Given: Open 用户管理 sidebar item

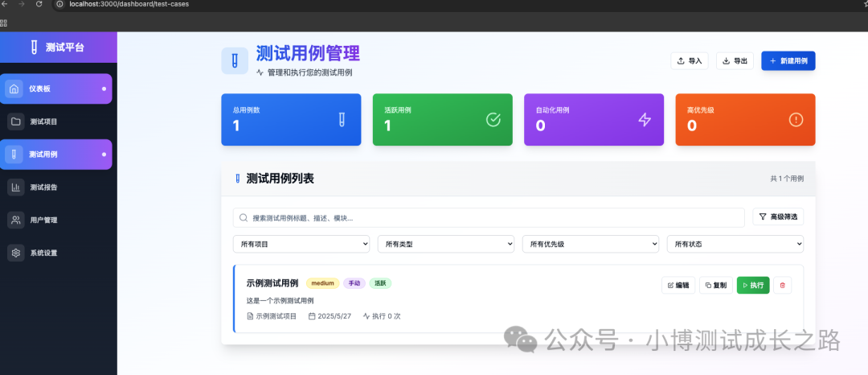Looking at the screenshot, I should click(x=56, y=220).
